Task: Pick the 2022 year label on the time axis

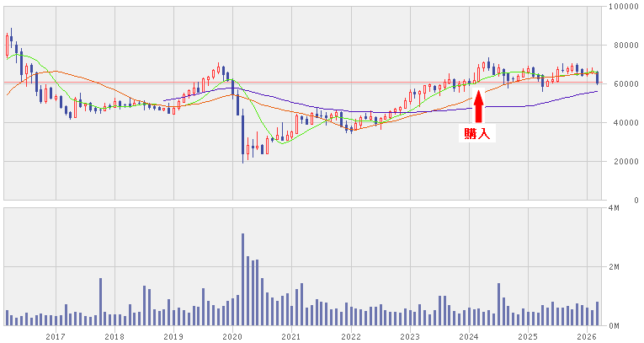Action: [x=350, y=336]
